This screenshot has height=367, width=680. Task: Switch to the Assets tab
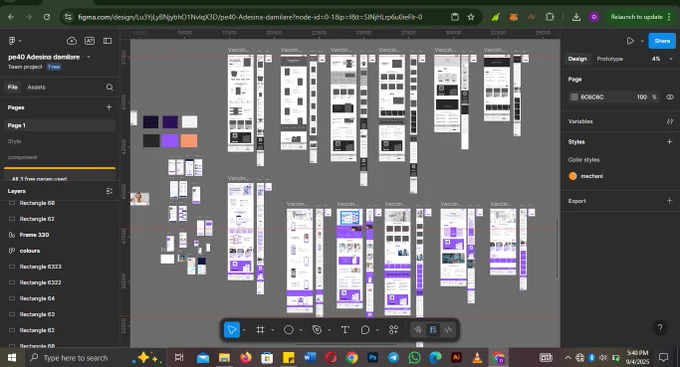click(x=36, y=87)
